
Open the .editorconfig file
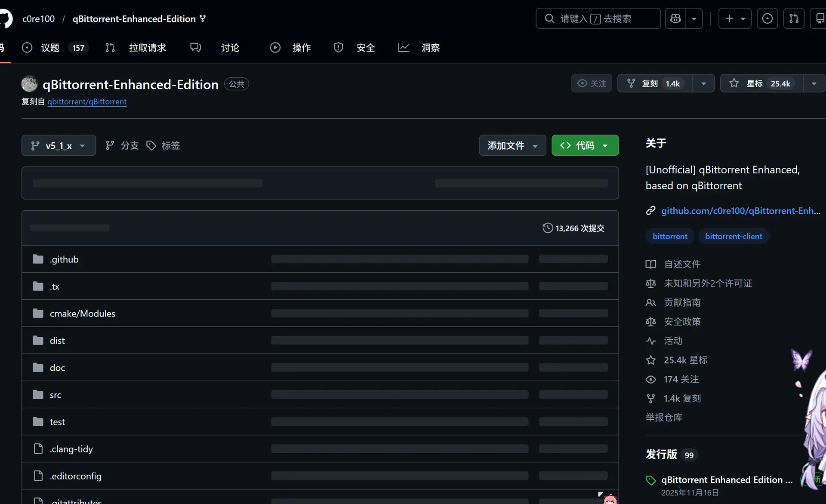76,476
